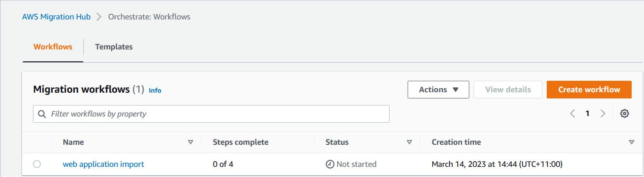Screen dimensions: 644x177
Task: Select the Workflows tab
Action: tap(53, 47)
